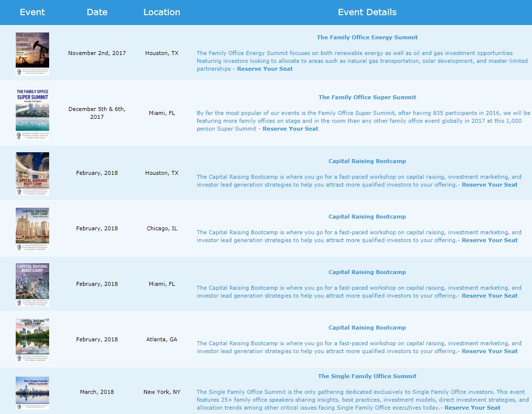
Task: Click the Miami Capital Raising Bootcamp thumbnail
Action: (x=32, y=284)
